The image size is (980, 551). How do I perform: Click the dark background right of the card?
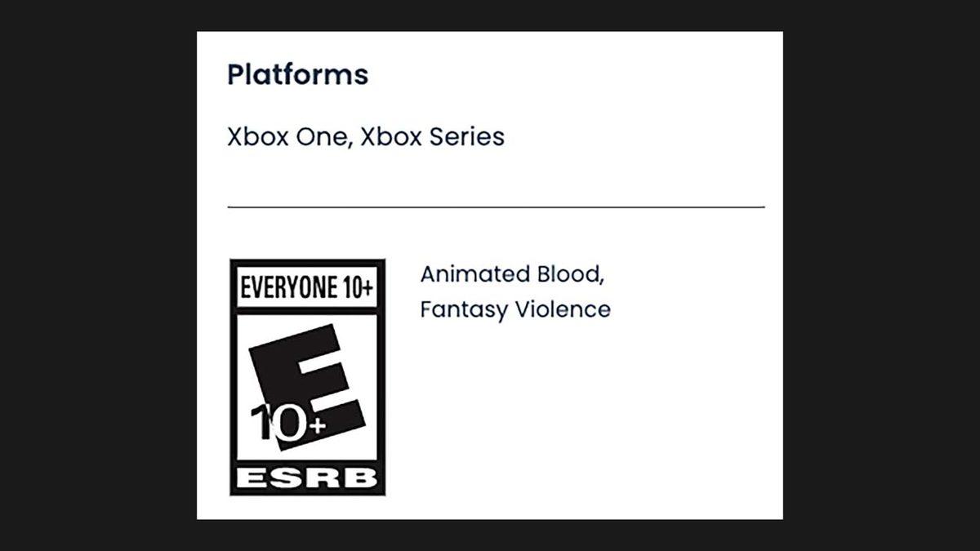(x=881, y=275)
